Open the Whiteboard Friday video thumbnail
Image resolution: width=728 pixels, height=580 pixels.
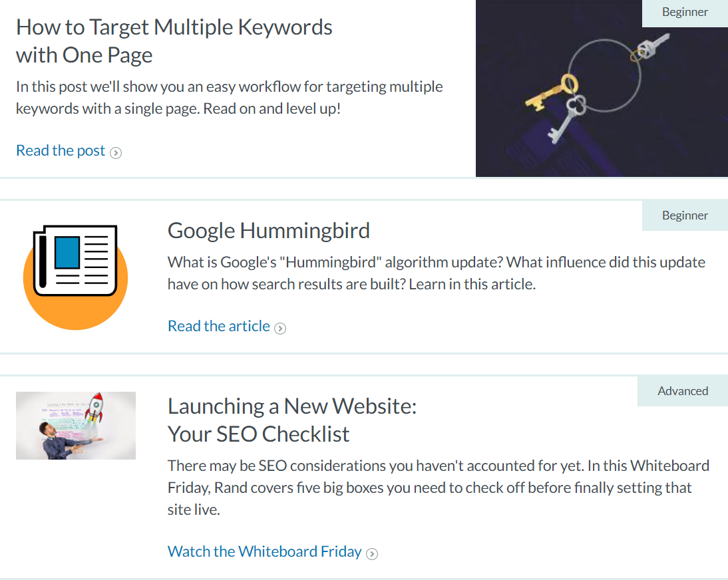75,426
